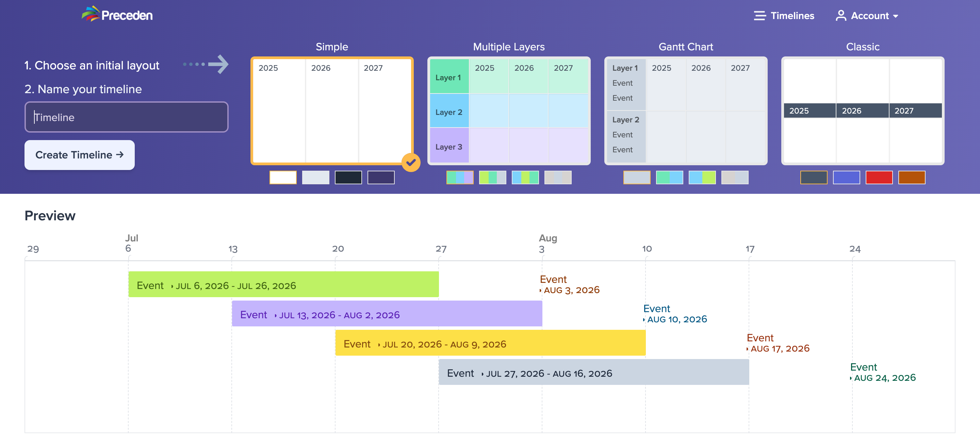
Task: Expand the Account dropdown
Action: point(867,16)
